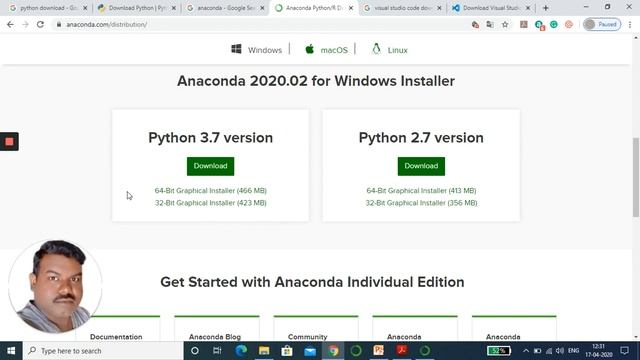This screenshot has width=640, height=360.
Task: Download Anaconda Python 2.7 version
Action: [421, 166]
